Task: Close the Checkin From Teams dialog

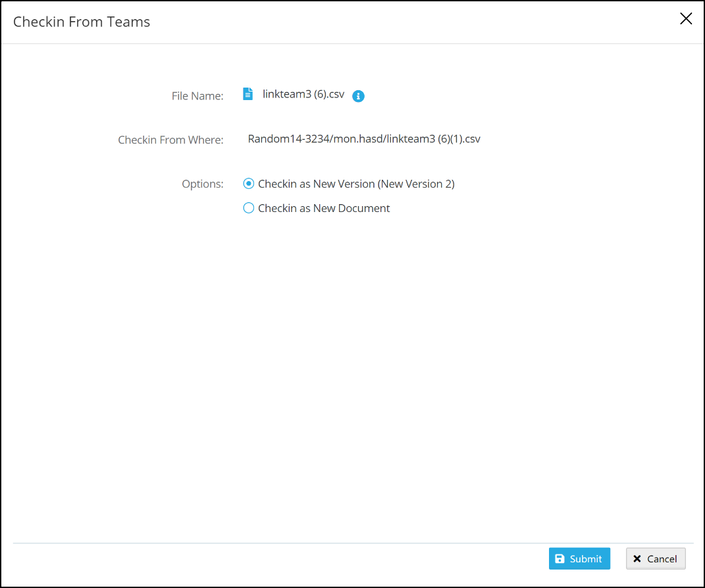Action: (x=686, y=19)
